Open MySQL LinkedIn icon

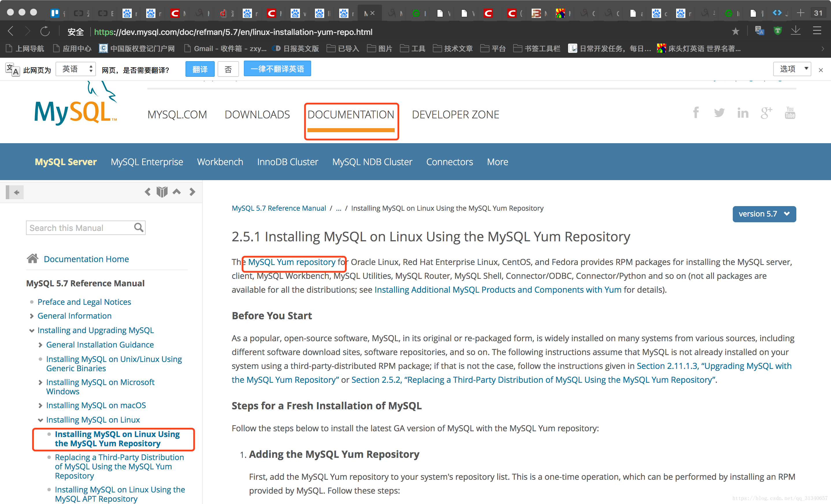click(x=742, y=113)
